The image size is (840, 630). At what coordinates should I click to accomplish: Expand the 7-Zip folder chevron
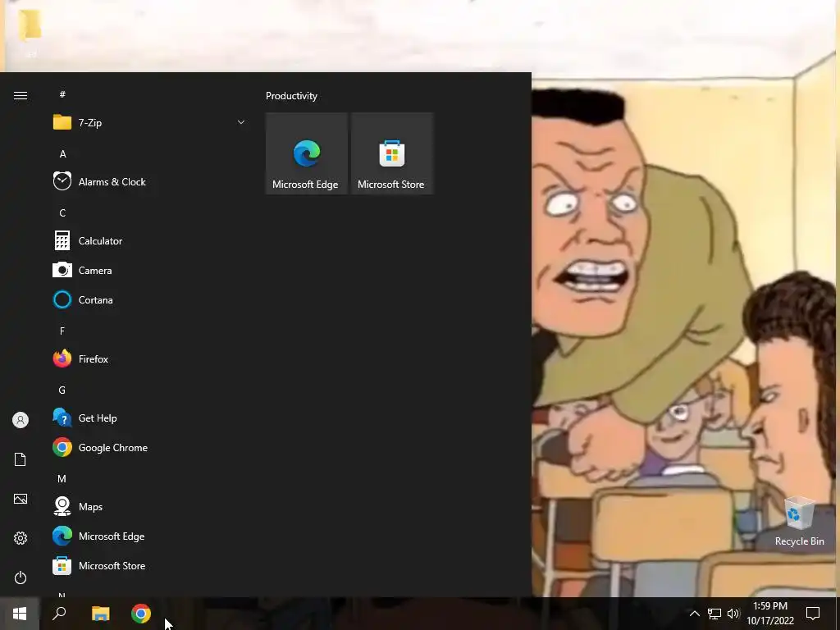point(241,123)
